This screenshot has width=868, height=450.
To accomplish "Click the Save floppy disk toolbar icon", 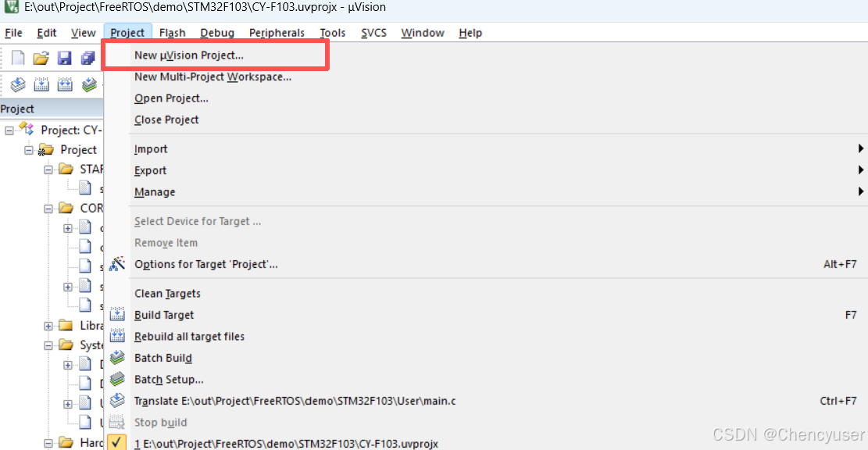I will 64,58.
